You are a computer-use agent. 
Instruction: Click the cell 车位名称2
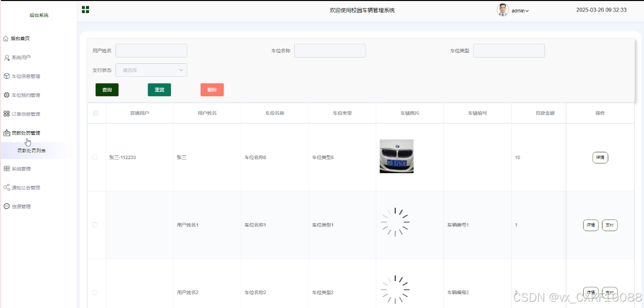click(256, 293)
